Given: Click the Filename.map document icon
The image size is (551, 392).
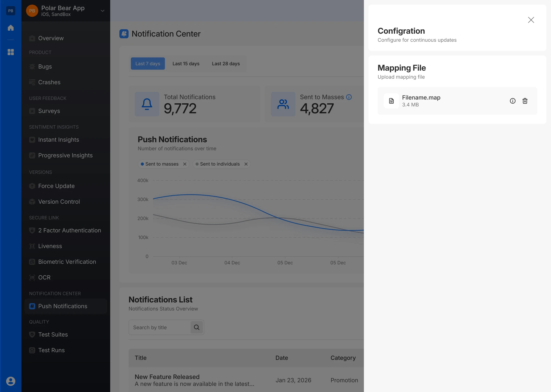Looking at the screenshot, I should click(x=391, y=101).
